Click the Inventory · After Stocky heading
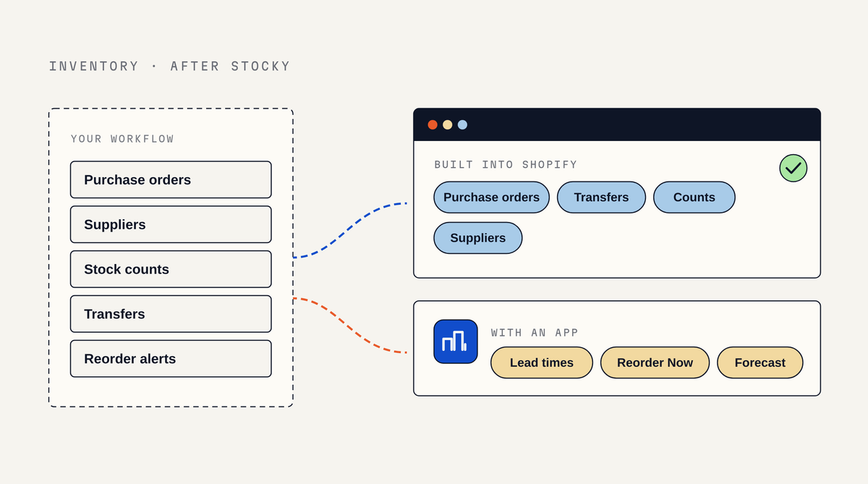Screen dimensions: 868x484 click(x=170, y=67)
